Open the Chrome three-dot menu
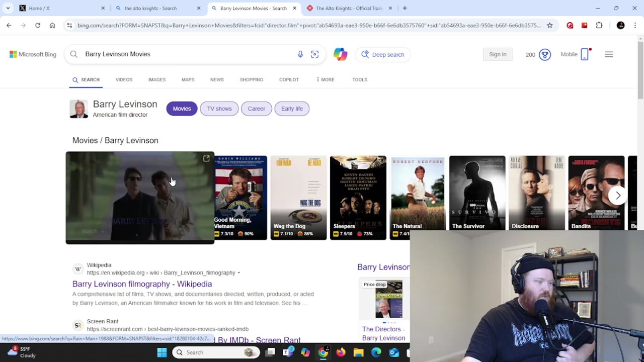Screen dimensions: 644x362 635,25
